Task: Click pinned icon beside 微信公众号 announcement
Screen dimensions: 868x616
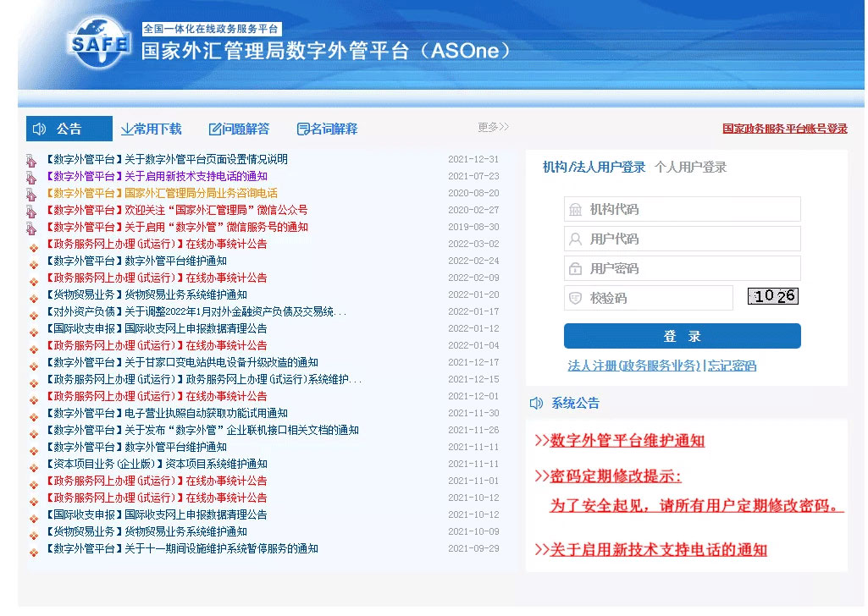Action: tap(31, 212)
